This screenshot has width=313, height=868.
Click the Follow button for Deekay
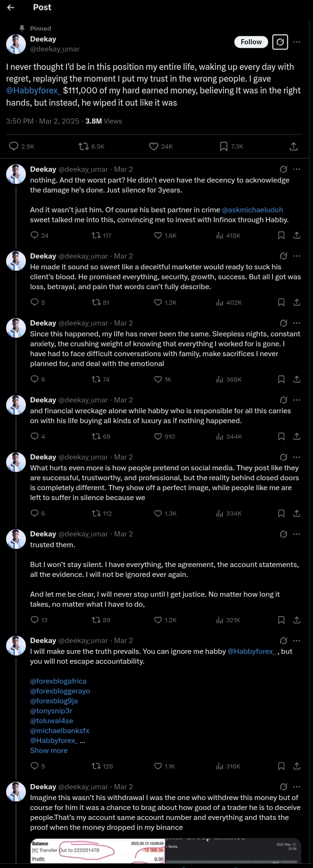click(251, 42)
